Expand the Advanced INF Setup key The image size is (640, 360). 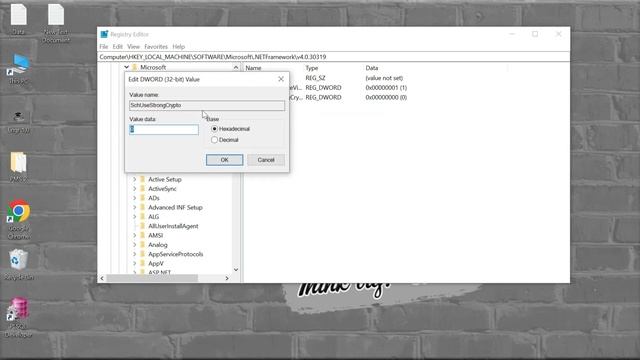[135, 207]
